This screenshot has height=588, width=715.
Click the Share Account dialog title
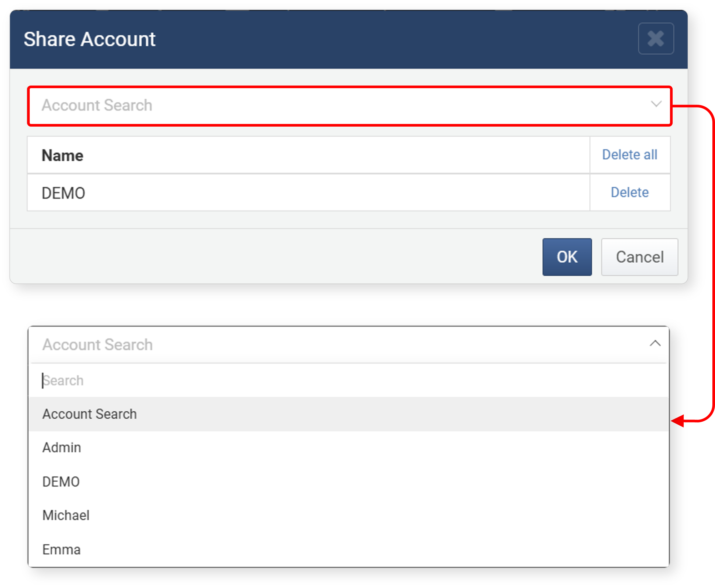89,39
